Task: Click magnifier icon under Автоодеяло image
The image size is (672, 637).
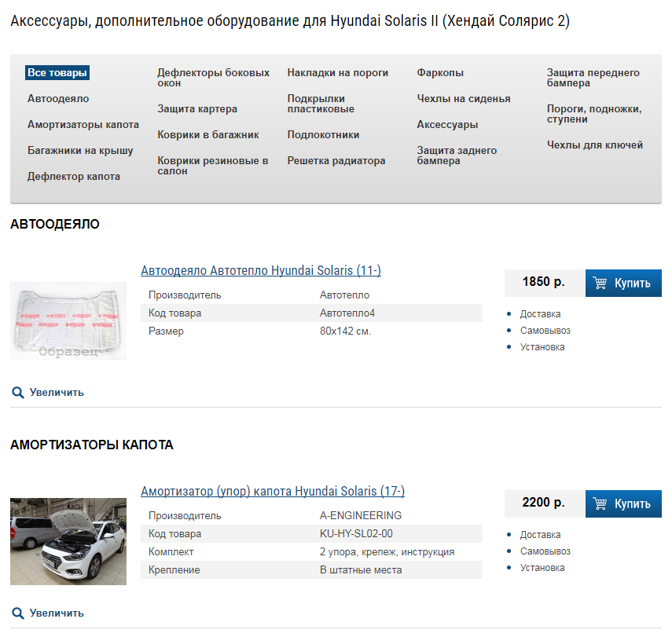Action: pos(18,393)
